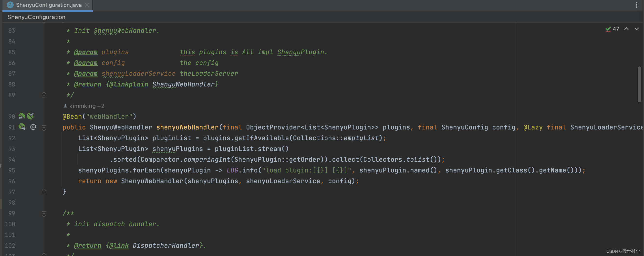644x256 pixels.
Task: Collapse the method end fold marker at line 97
Action: coord(44,192)
